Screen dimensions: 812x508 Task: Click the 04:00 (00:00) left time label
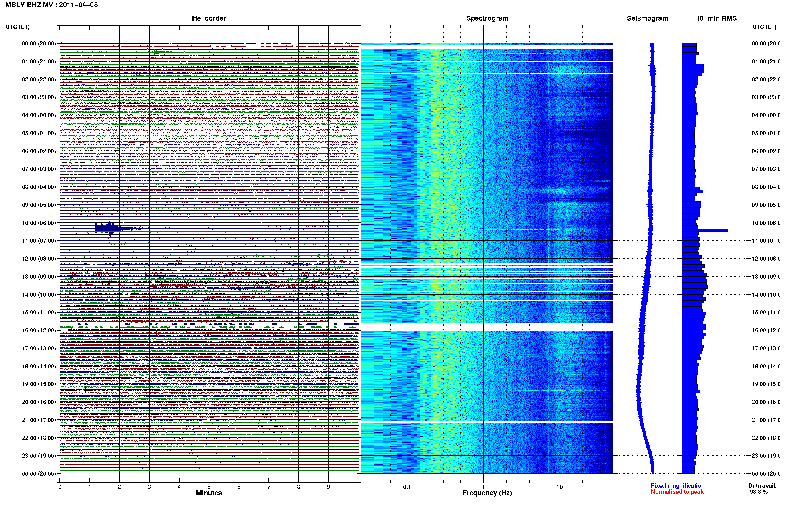[x=39, y=115]
